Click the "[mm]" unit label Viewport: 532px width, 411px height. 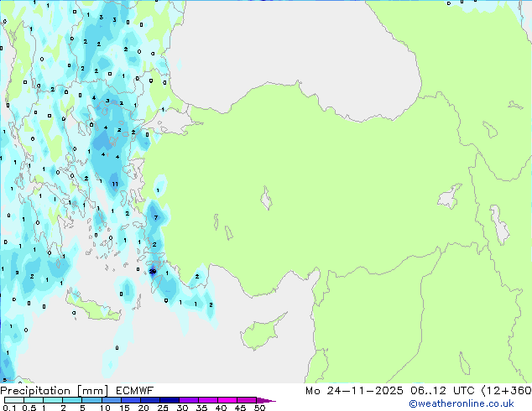92,391
